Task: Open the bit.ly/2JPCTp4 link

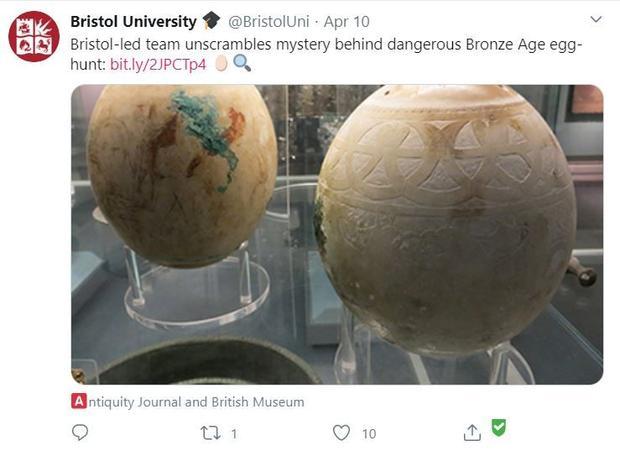Action: (x=158, y=64)
